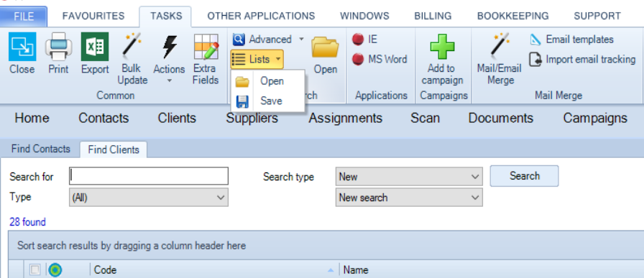Screen dimensions: 644x278
Task: Open the New search dropdown
Action: pos(409,198)
